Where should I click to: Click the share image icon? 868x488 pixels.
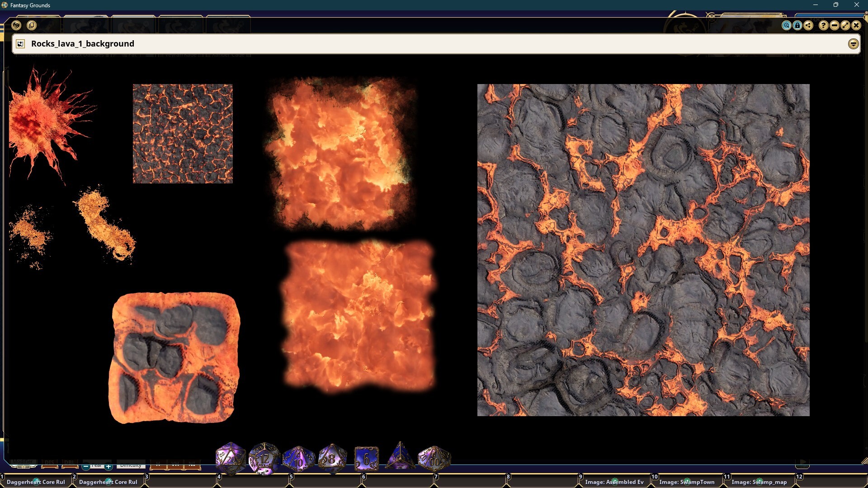click(808, 25)
